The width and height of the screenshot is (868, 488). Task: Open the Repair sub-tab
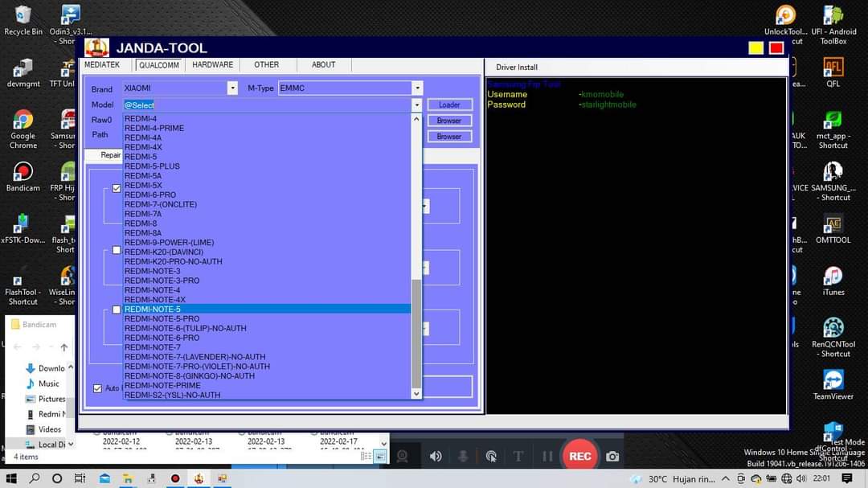coord(109,155)
